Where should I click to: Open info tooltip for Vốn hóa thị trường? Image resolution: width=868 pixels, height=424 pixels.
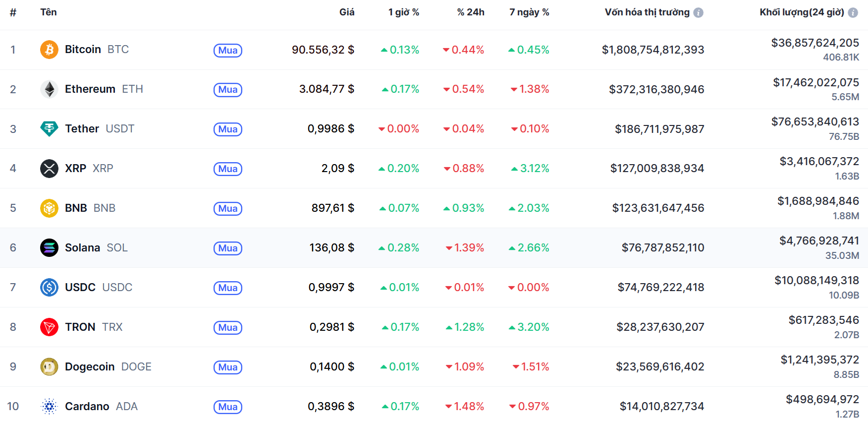pyautogui.click(x=698, y=13)
